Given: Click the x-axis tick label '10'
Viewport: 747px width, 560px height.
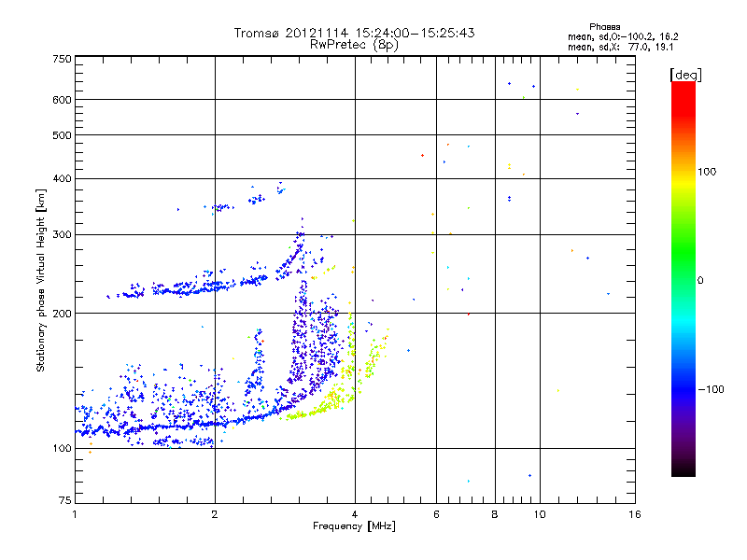Looking at the screenshot, I should coord(540,514).
